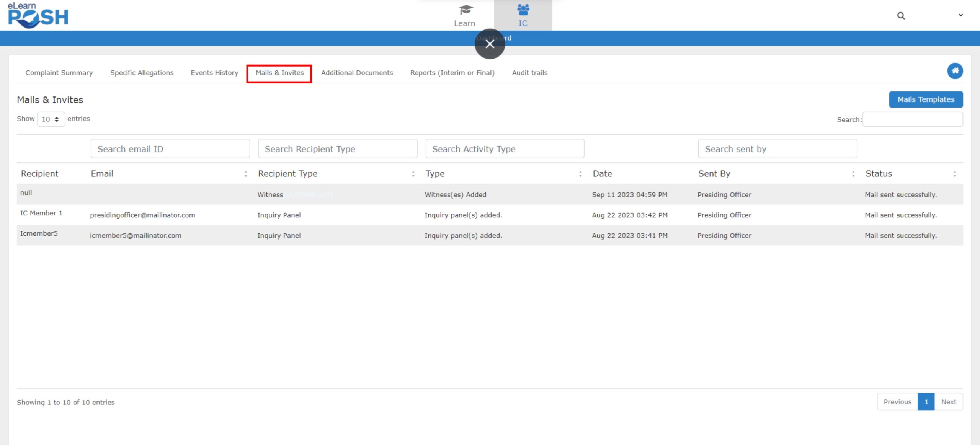The image size is (980, 445).
Task: Sort by Sent By column arrows
Action: (853, 174)
